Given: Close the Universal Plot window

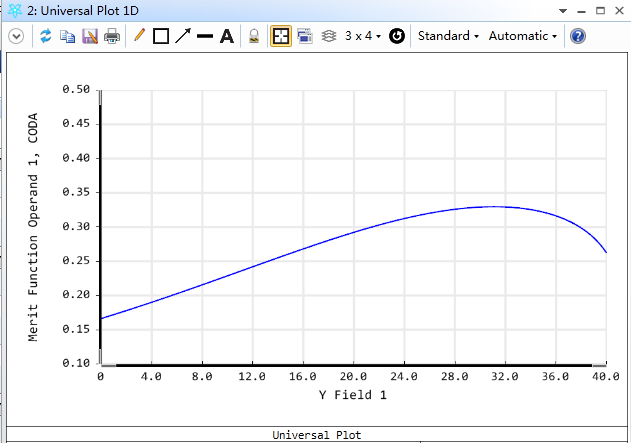Looking at the screenshot, I should [620, 11].
